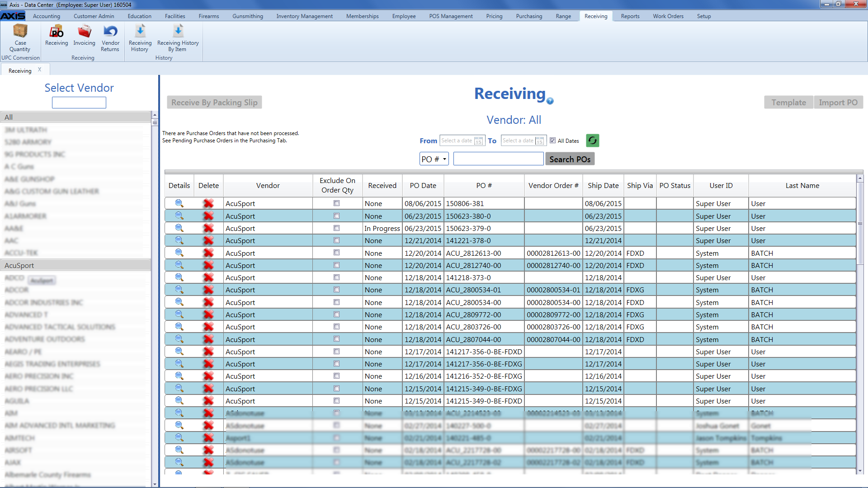
Task: View details of PO 150623-380-0
Action: (x=179, y=216)
